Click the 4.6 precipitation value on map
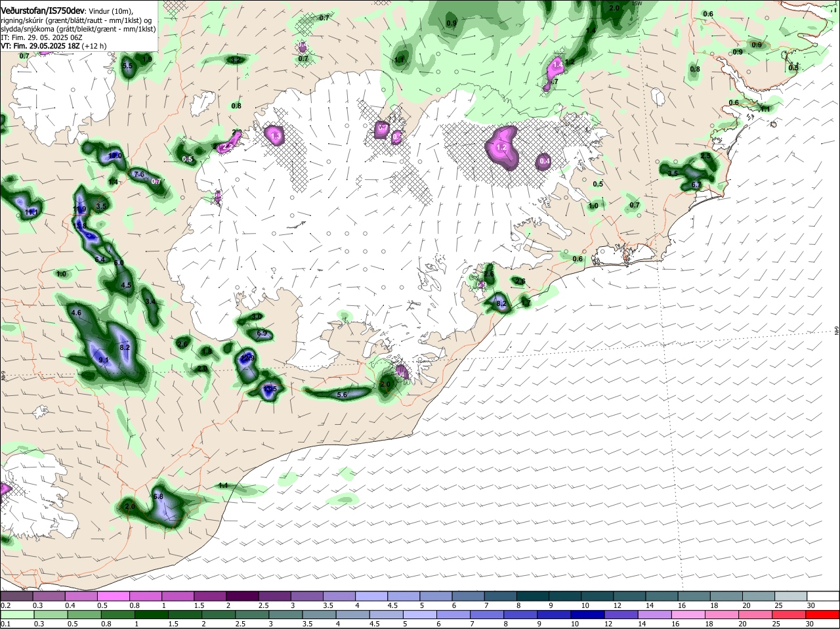The height and width of the screenshot is (629, 840). tap(76, 313)
